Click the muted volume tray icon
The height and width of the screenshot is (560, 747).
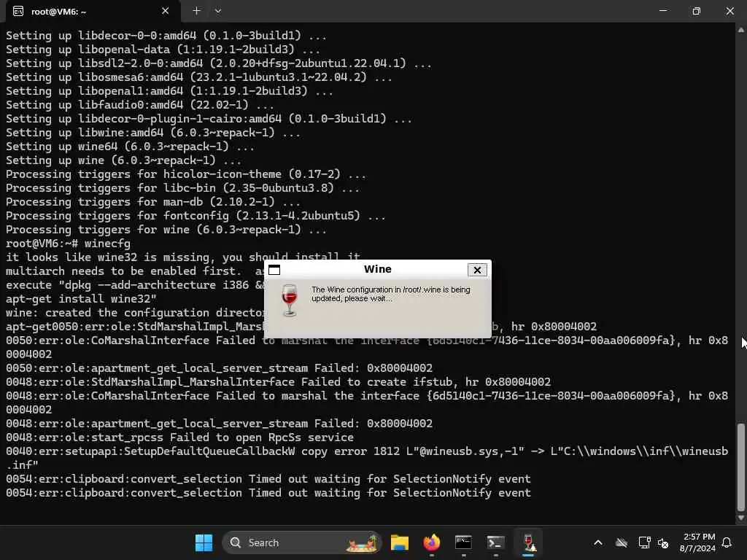[x=662, y=542]
